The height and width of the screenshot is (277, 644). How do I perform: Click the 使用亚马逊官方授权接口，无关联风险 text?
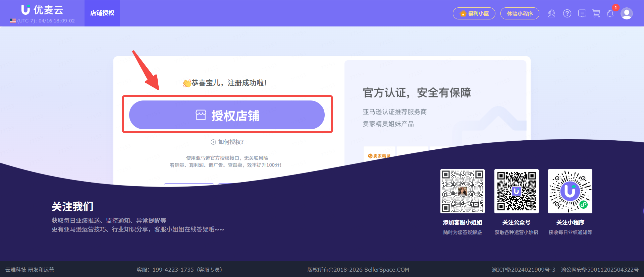227,158
